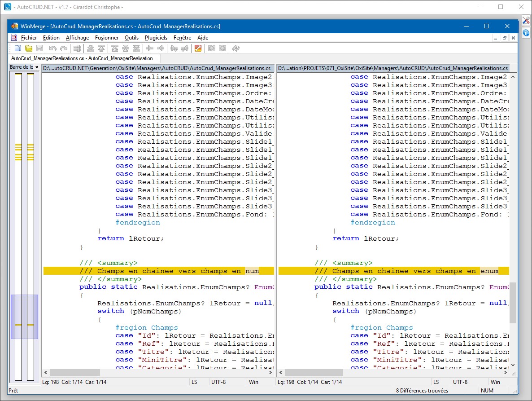Click right pane 'Win' line-ending status

[x=495, y=382]
